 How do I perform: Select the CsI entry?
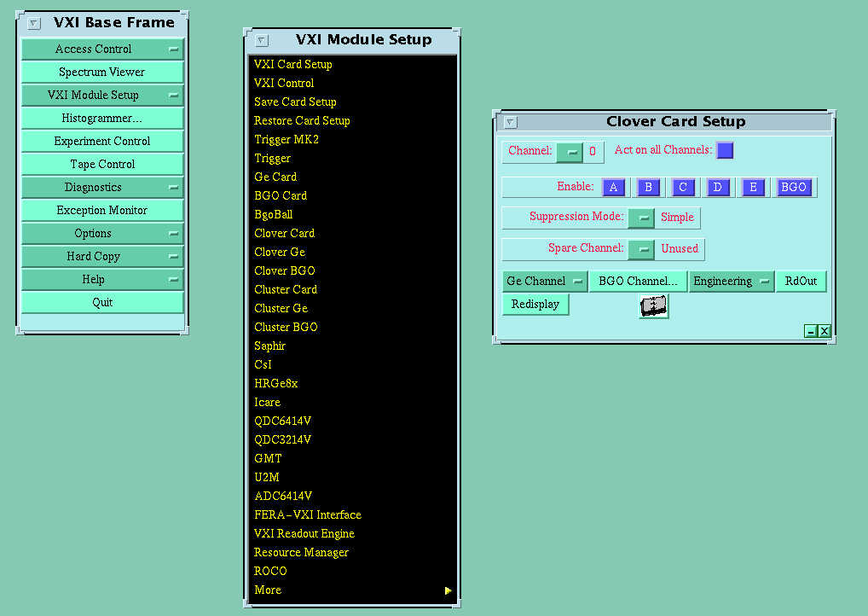click(352, 365)
